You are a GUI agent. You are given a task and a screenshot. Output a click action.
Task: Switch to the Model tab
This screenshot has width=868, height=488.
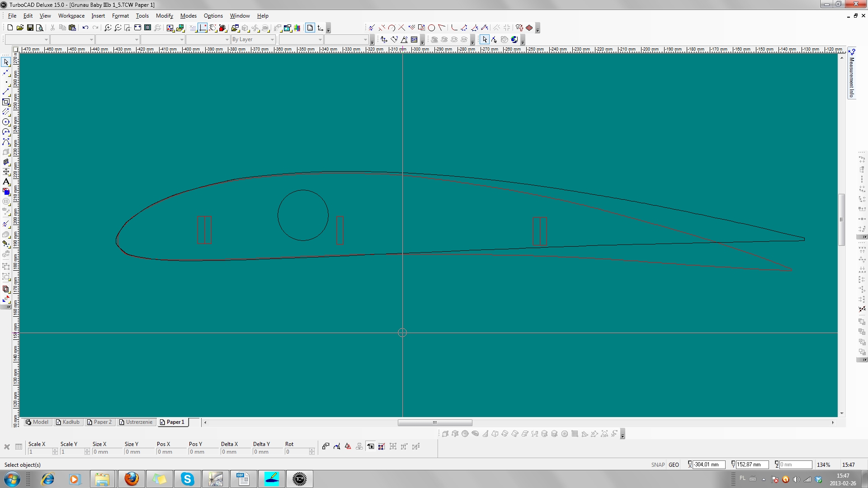click(37, 422)
